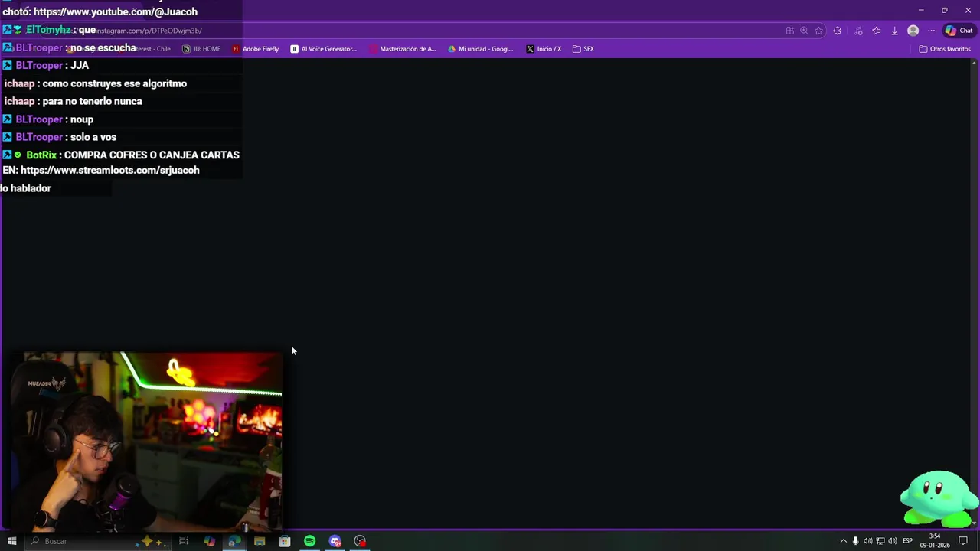Open the Downloads arrow icon

(x=894, y=31)
